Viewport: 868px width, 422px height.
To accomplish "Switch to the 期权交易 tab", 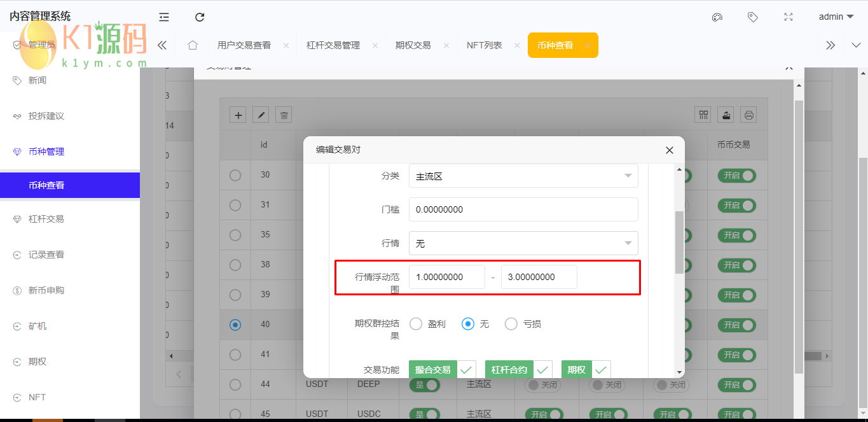I will pyautogui.click(x=413, y=45).
